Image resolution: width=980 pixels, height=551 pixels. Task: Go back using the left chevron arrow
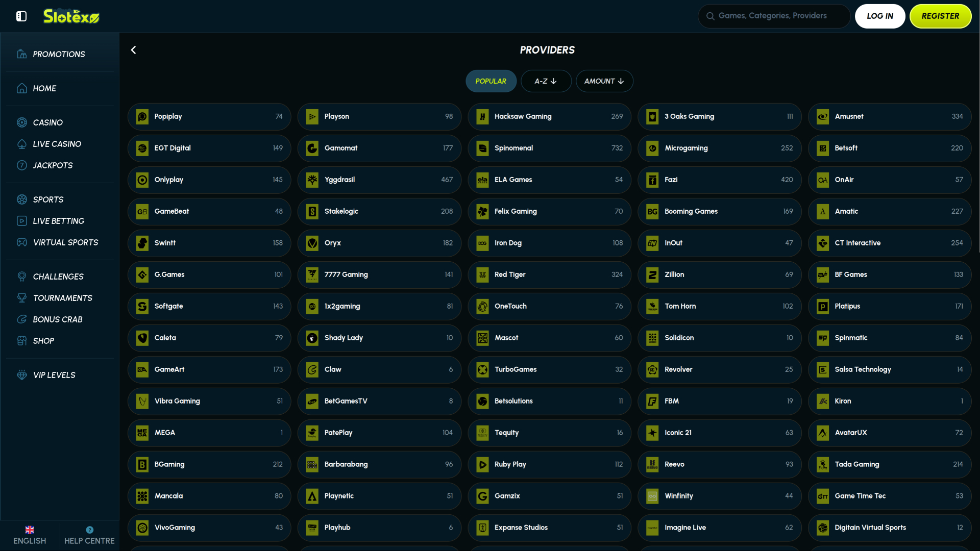(x=133, y=49)
